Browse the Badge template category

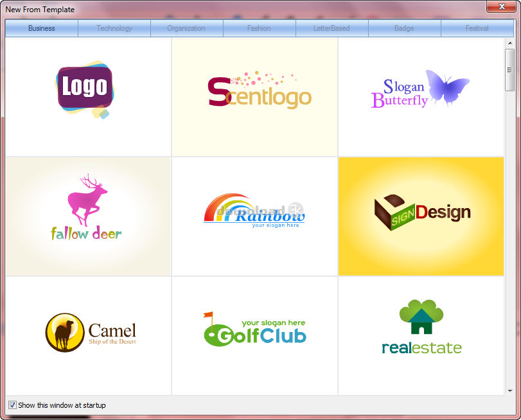405,28
